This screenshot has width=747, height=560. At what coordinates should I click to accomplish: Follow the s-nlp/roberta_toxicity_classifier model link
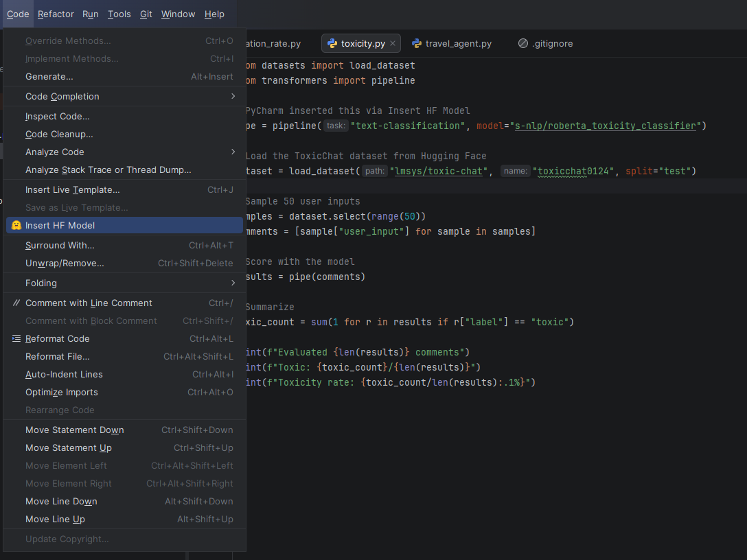(606, 126)
